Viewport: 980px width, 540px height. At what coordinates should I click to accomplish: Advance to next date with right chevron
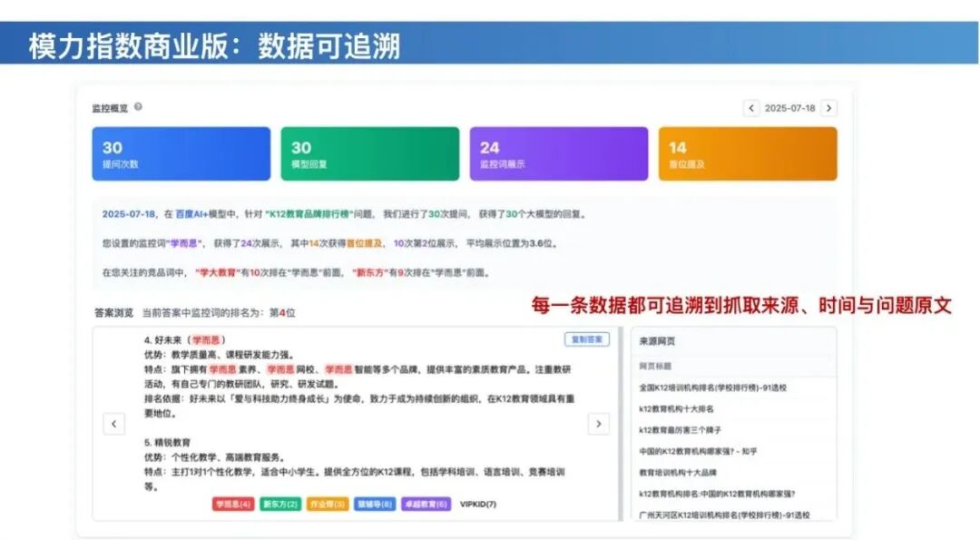click(828, 108)
